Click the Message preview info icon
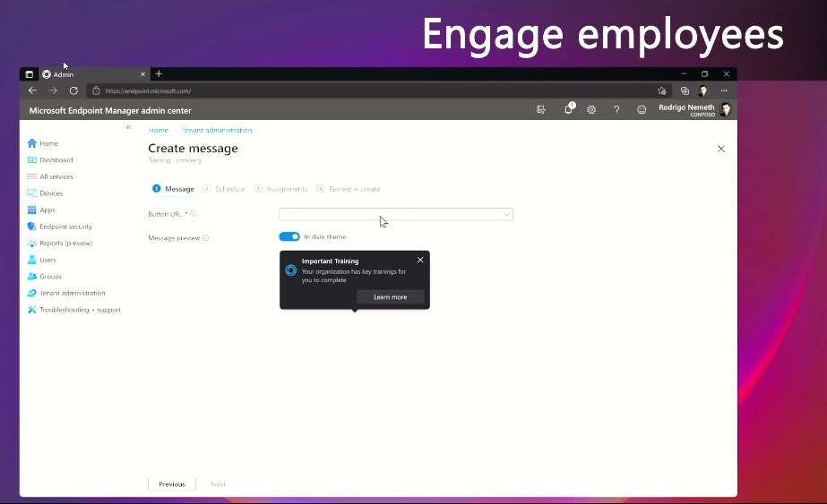This screenshot has width=827, height=504. (206, 238)
